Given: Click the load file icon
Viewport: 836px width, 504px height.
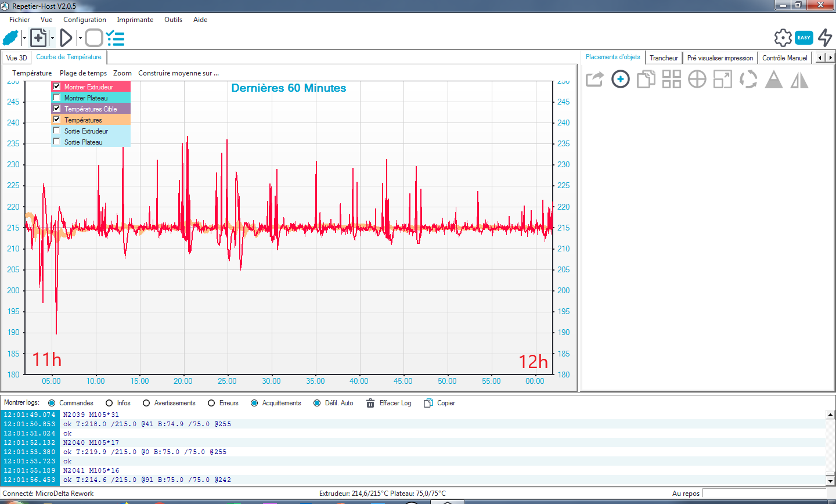Looking at the screenshot, I should pyautogui.click(x=38, y=38).
